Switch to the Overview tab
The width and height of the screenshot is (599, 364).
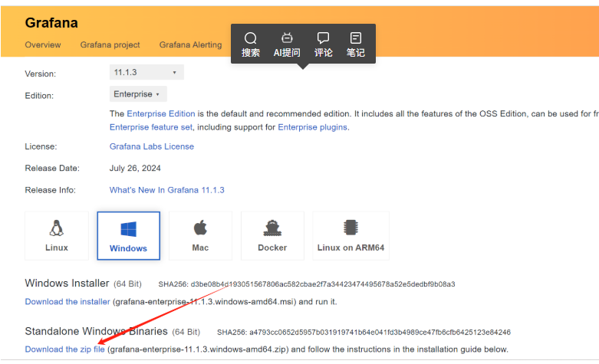click(x=43, y=44)
